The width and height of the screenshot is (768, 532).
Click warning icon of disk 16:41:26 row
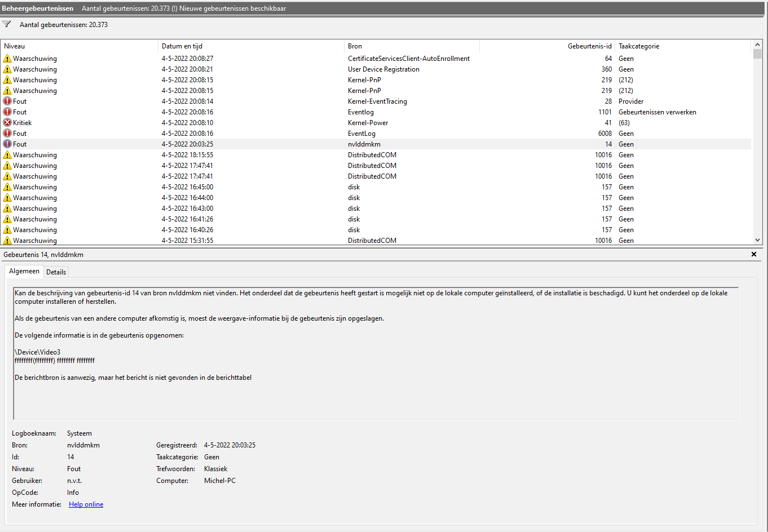pos(7,219)
